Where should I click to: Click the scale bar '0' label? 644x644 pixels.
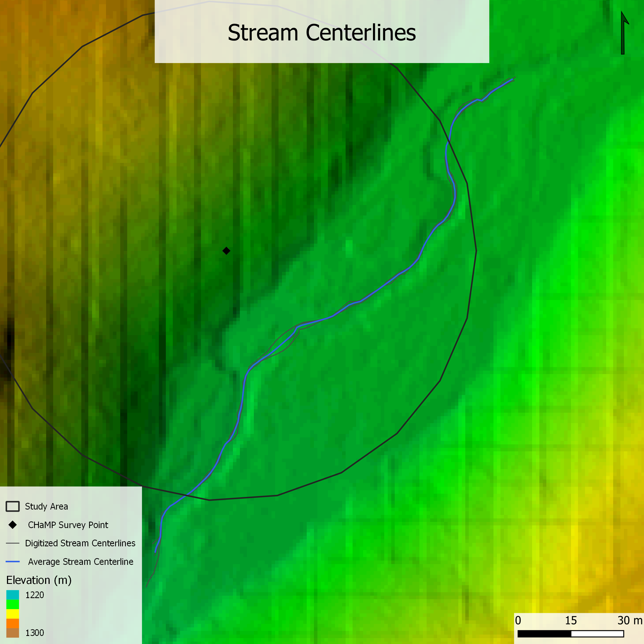coord(518,621)
